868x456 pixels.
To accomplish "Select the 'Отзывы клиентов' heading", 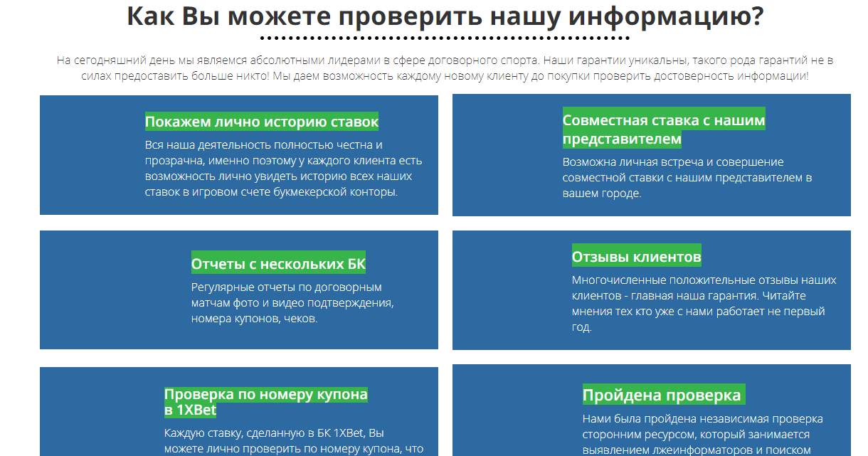I will coord(637,256).
